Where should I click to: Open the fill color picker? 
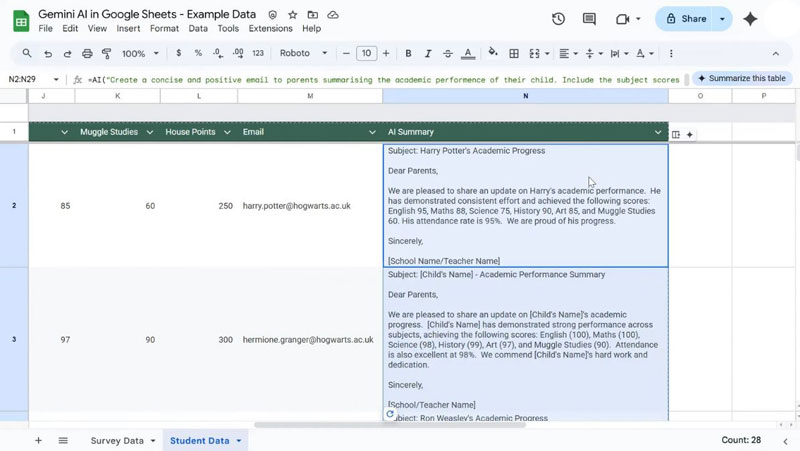click(493, 53)
